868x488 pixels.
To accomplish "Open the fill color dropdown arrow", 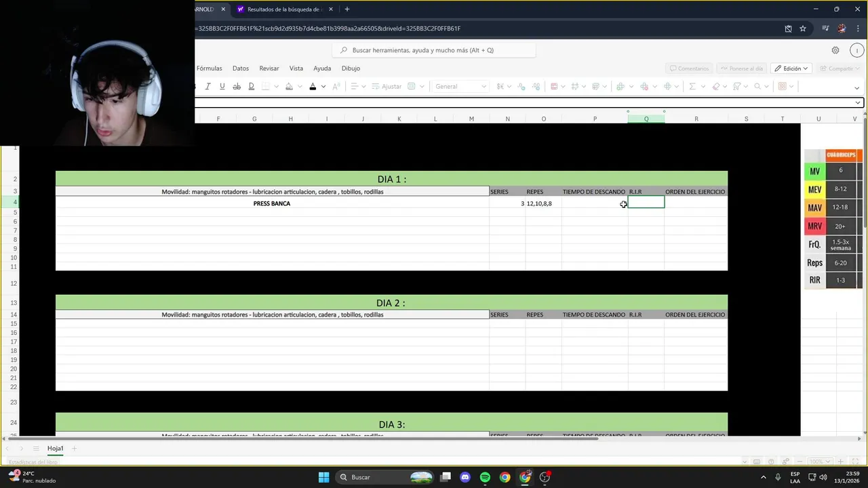I will tap(300, 86).
